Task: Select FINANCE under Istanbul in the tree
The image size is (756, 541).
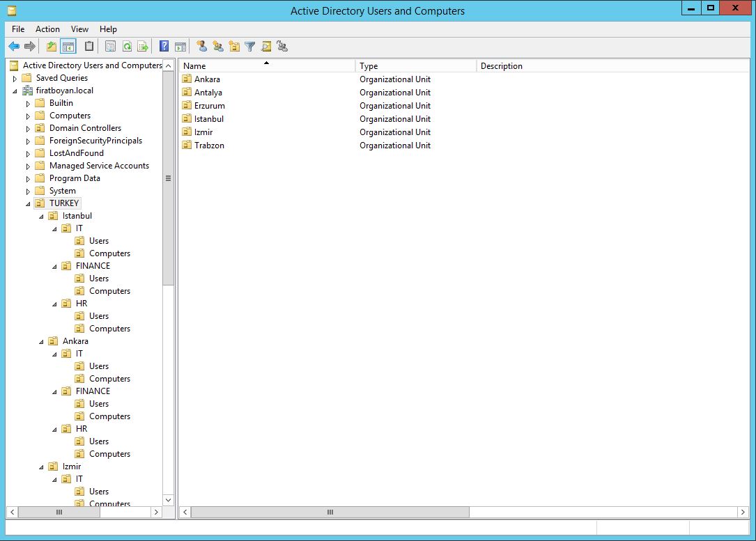Action: (x=93, y=265)
